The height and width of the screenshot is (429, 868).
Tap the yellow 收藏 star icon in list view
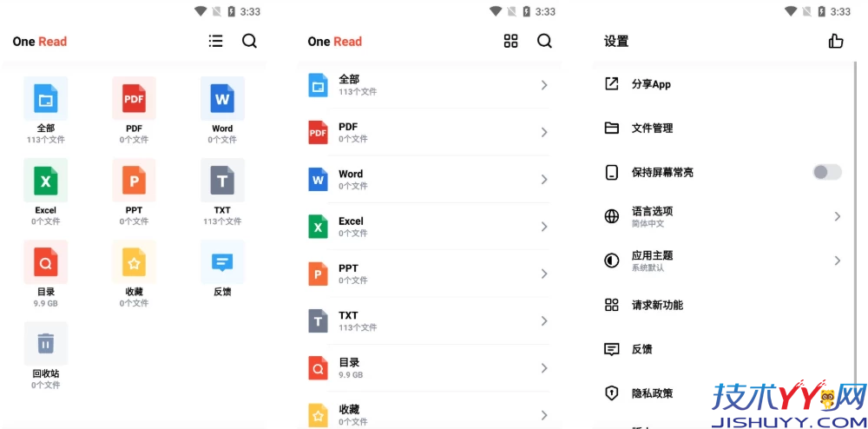(x=318, y=415)
